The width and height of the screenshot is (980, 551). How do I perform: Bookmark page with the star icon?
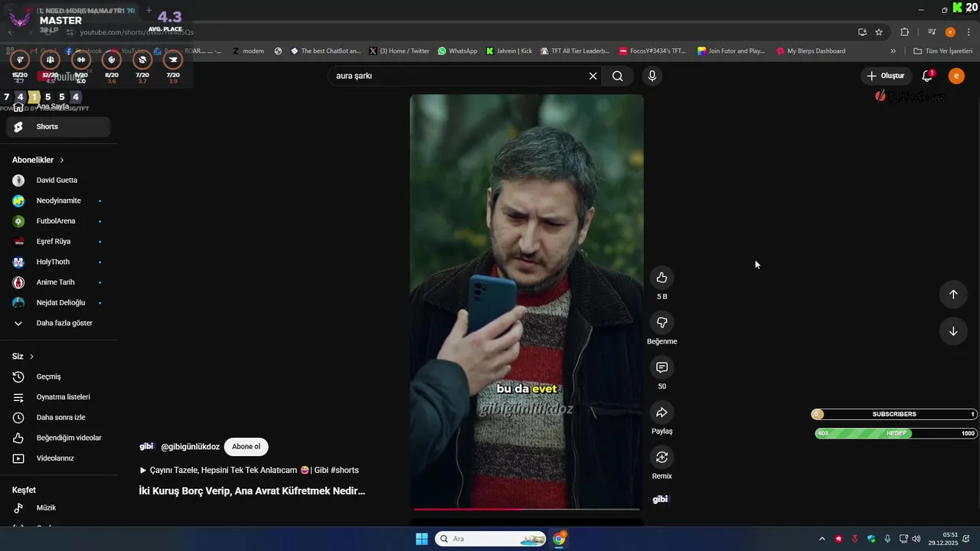879,32
